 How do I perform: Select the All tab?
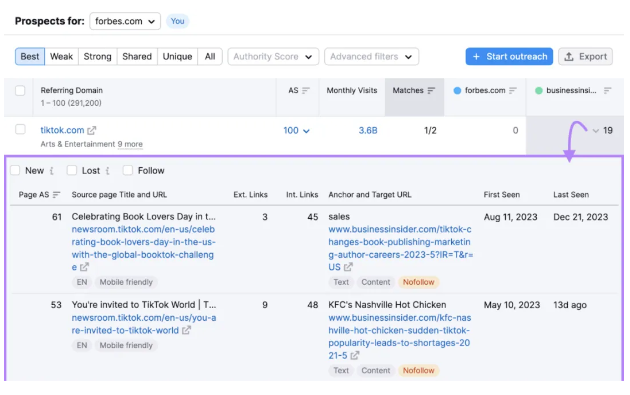[210, 57]
